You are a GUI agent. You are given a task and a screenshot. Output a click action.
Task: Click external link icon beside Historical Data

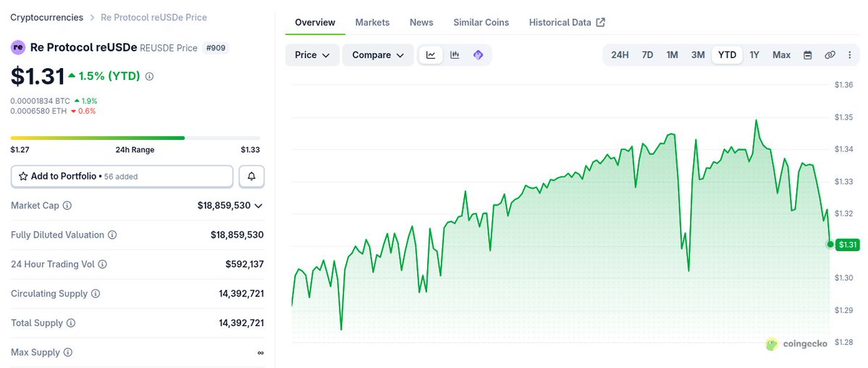pyautogui.click(x=601, y=22)
